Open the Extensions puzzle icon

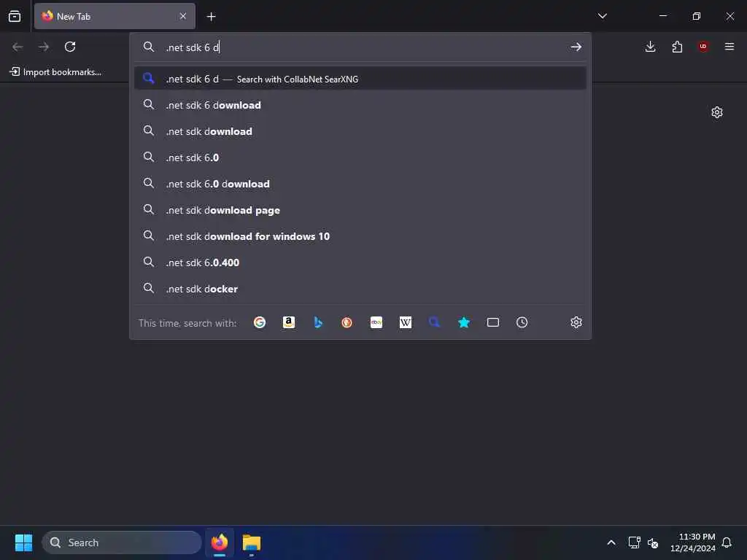coord(677,47)
